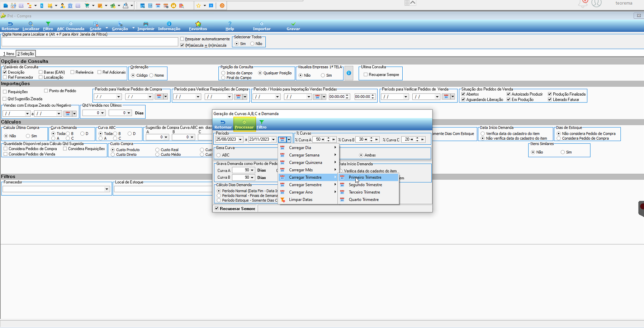Check the Ponto de Pedido box
The height and width of the screenshot is (328, 644).
click(x=46, y=91)
